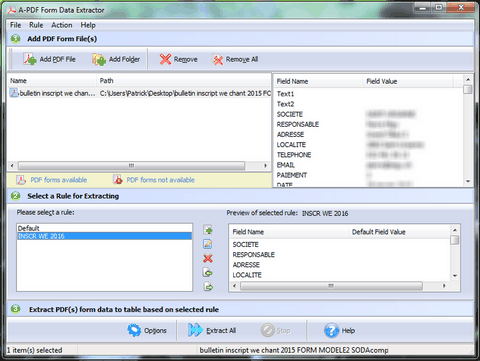
Task: Click the Add Folder toolbar button
Action: (x=116, y=59)
